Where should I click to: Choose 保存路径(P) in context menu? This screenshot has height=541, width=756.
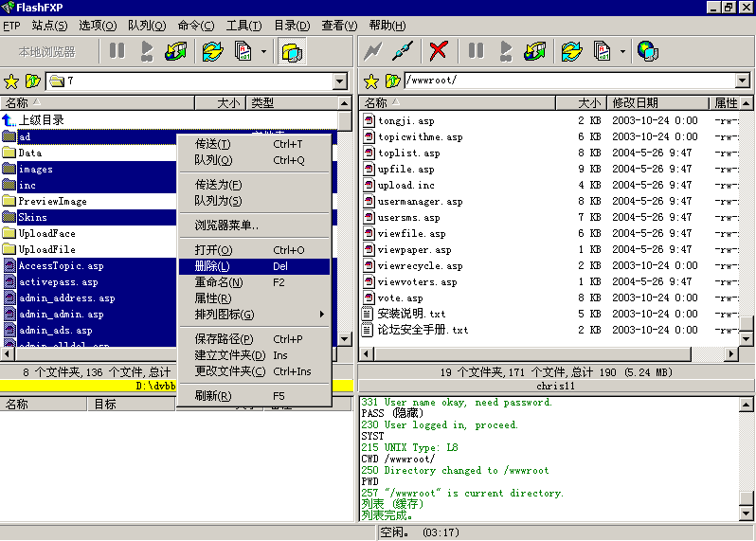point(255,339)
